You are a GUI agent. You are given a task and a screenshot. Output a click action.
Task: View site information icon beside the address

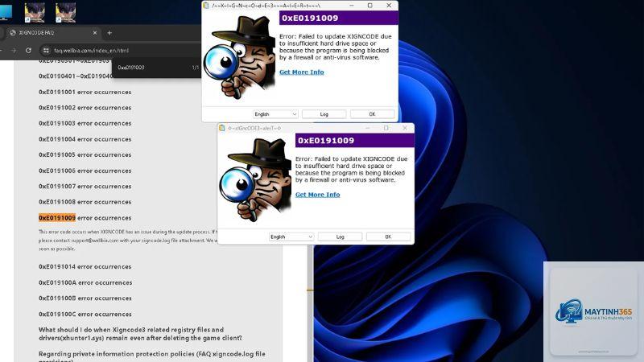[x=46, y=51]
